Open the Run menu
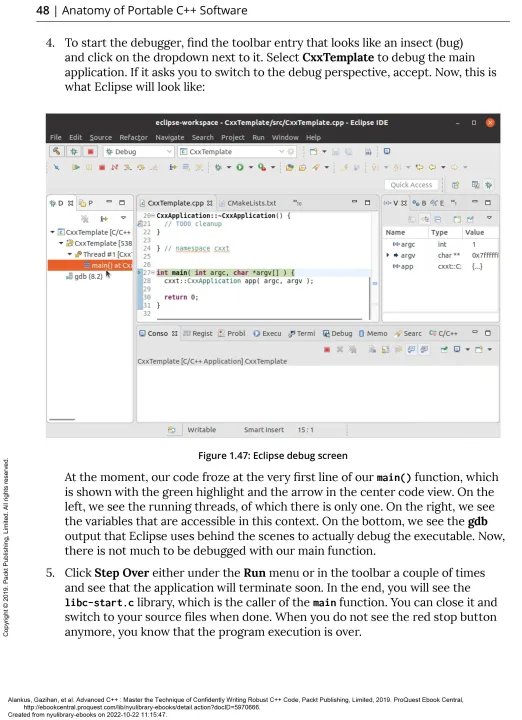 pyautogui.click(x=258, y=137)
